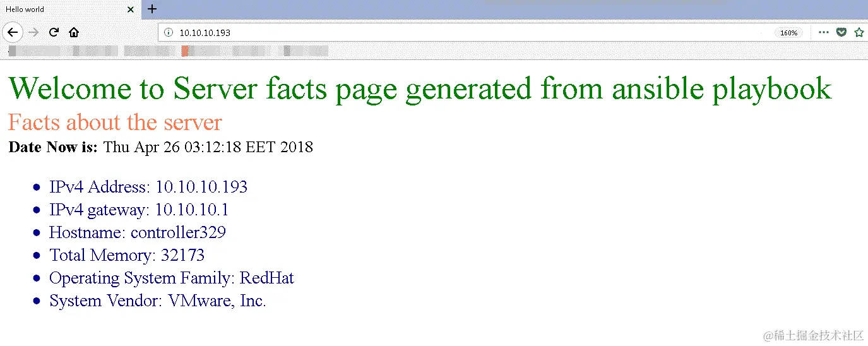Click the Hostname: controller329 list item

point(138,232)
